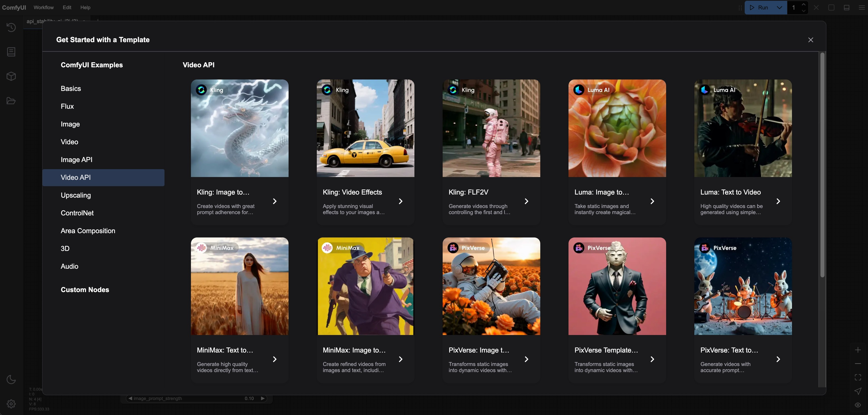Open the queue history sidebar icon
868x415 pixels.
(11, 27)
